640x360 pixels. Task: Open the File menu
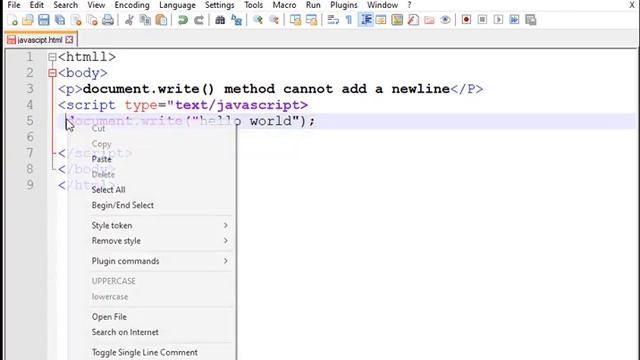click(14, 5)
